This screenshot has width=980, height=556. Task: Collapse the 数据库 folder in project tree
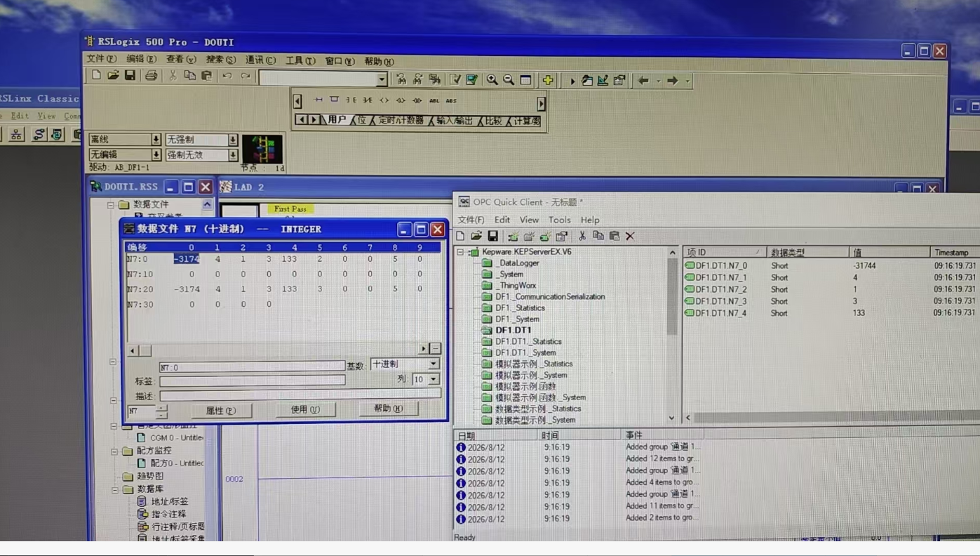point(115,490)
